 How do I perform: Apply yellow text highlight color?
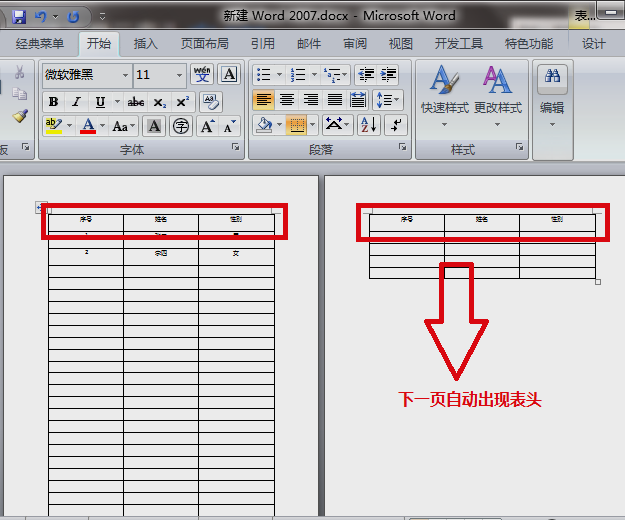54,126
